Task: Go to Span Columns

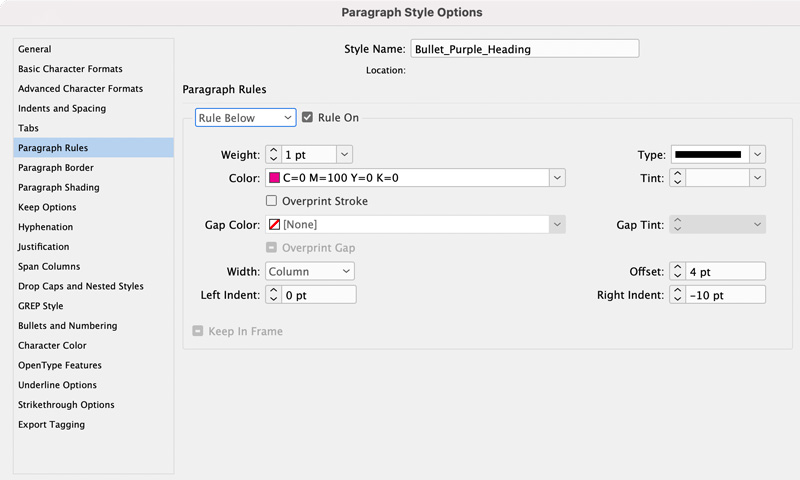Action: coord(93,266)
